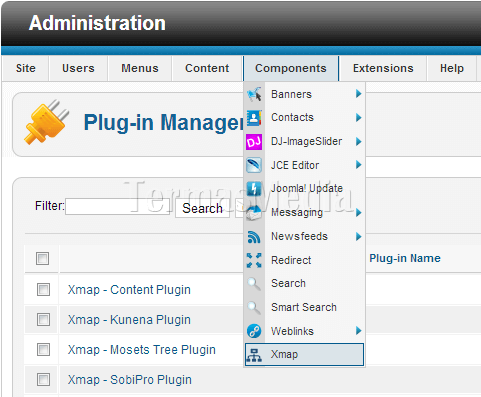Choose Smart Search menu entry

pyautogui.click(x=304, y=307)
